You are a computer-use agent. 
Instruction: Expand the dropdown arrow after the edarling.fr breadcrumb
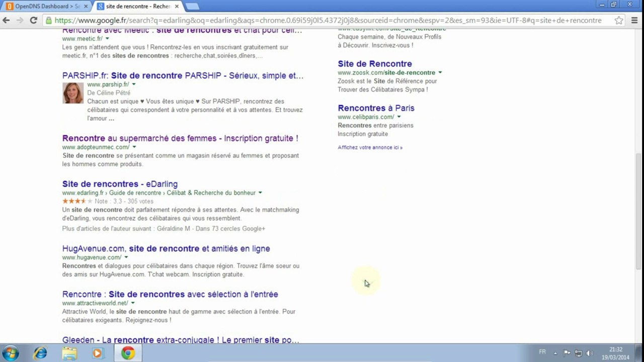tap(260, 193)
